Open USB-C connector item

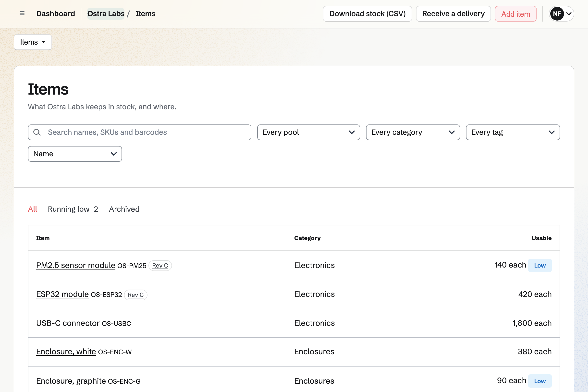(x=68, y=323)
